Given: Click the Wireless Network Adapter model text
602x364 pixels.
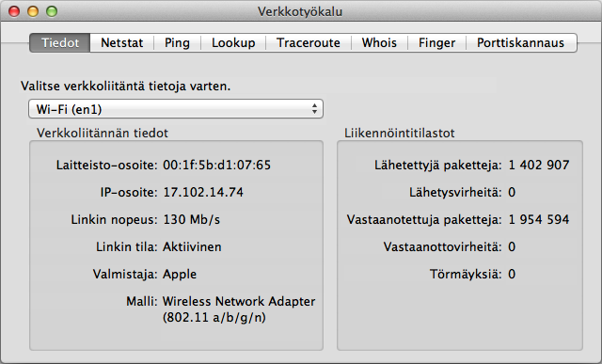Looking at the screenshot, I should coord(239,309).
